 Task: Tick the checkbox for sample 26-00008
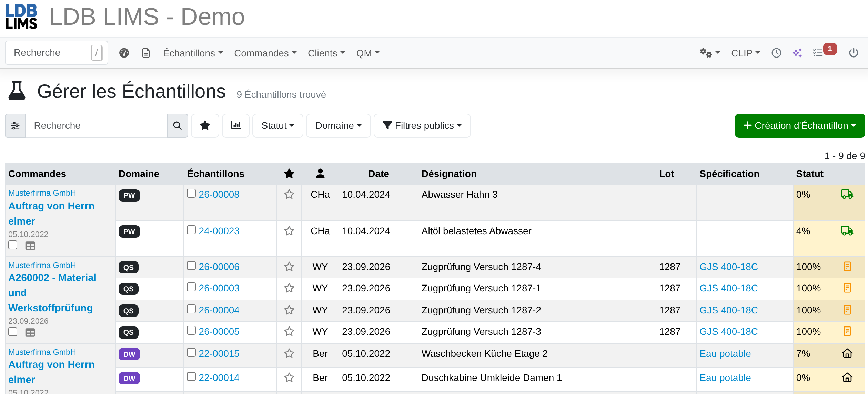coord(191,193)
